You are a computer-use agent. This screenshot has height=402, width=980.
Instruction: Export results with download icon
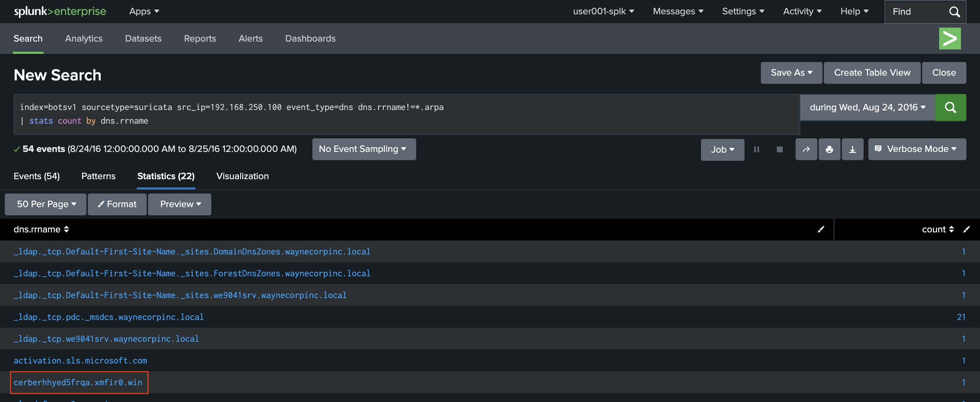click(852, 149)
